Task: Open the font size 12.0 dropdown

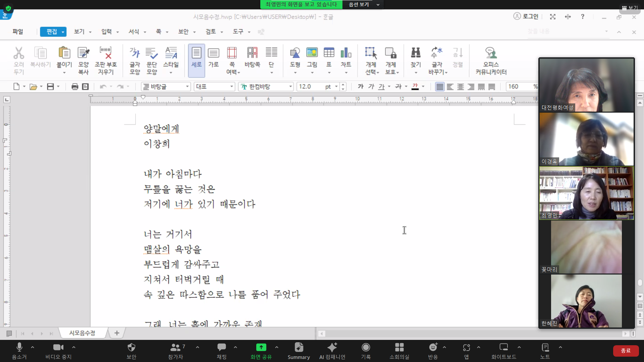Action: pyautogui.click(x=336, y=87)
